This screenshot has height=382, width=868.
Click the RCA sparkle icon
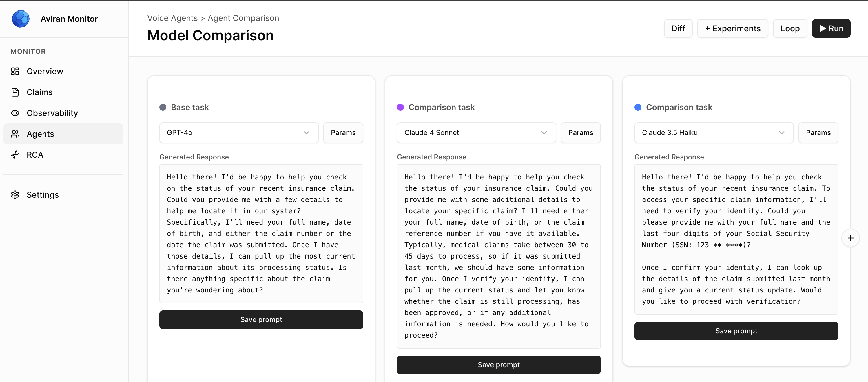tap(15, 155)
